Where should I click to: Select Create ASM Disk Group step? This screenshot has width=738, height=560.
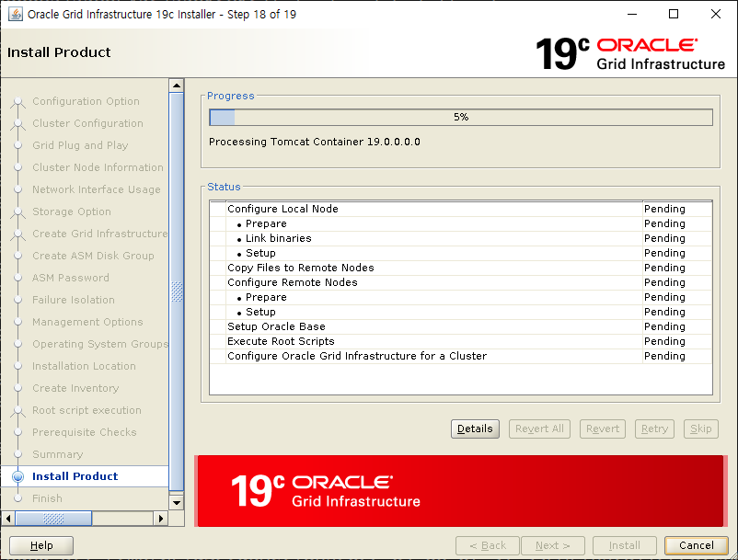(93, 257)
